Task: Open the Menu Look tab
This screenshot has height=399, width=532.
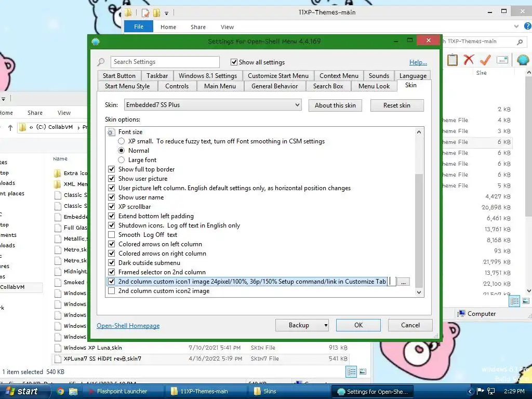Action: coord(374,86)
